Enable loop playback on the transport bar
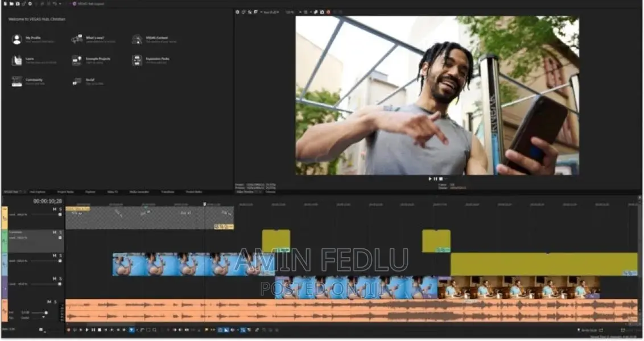Viewport: 644px width, 341px height. pos(75,330)
